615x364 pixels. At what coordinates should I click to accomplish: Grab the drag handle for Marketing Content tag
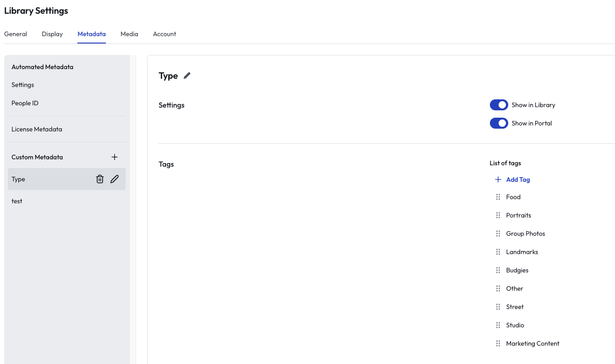[x=498, y=343]
